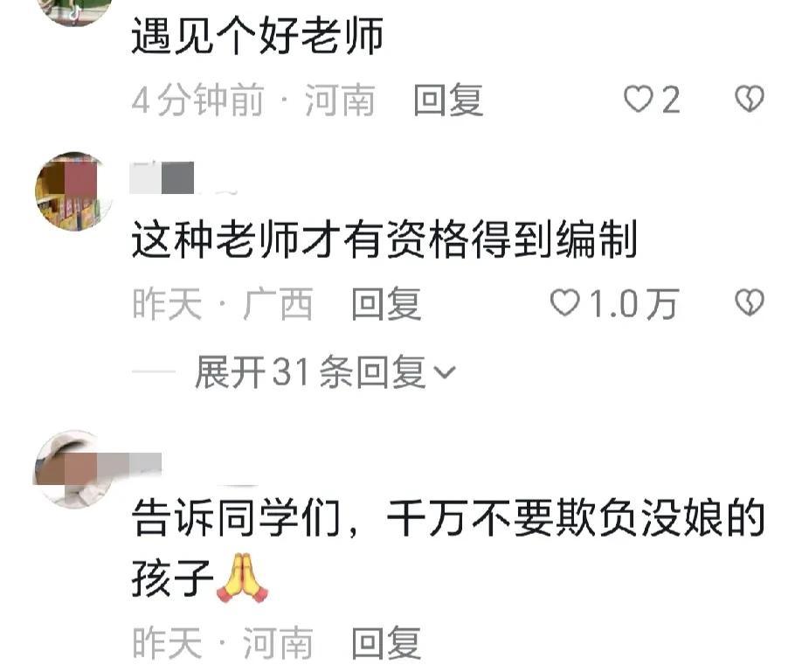The image size is (809, 672).
Task: Open the Guangxi commenter's avatar
Action: (73, 191)
